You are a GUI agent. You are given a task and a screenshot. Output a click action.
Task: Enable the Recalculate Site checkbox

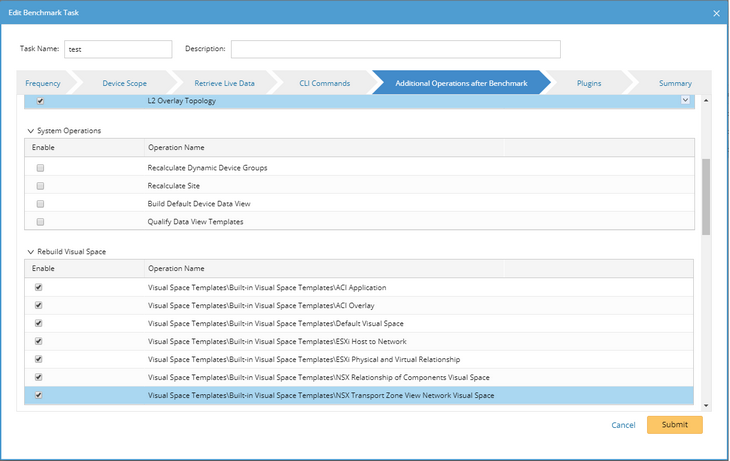pos(40,186)
